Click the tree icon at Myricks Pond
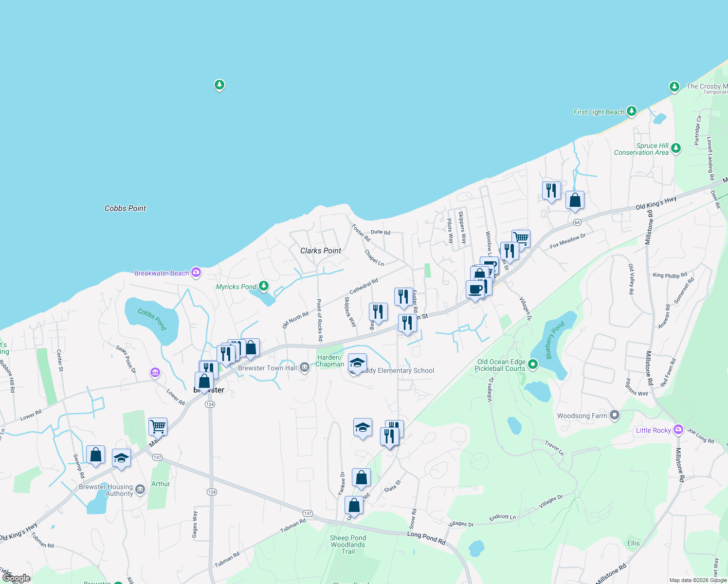Screen dimensions: 728x584 263,286
